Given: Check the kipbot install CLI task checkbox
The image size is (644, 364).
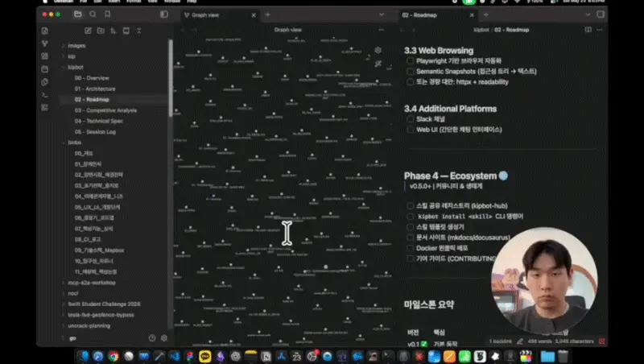Looking at the screenshot, I should [410, 217].
